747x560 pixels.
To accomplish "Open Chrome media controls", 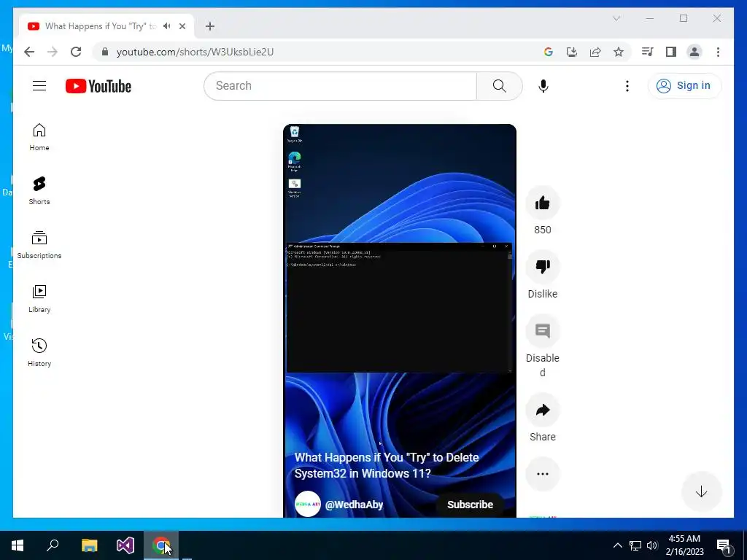I will pyautogui.click(x=647, y=52).
